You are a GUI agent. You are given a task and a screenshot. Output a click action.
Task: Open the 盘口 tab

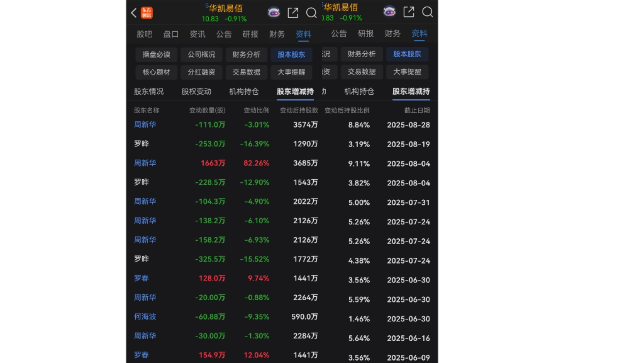pyautogui.click(x=171, y=34)
